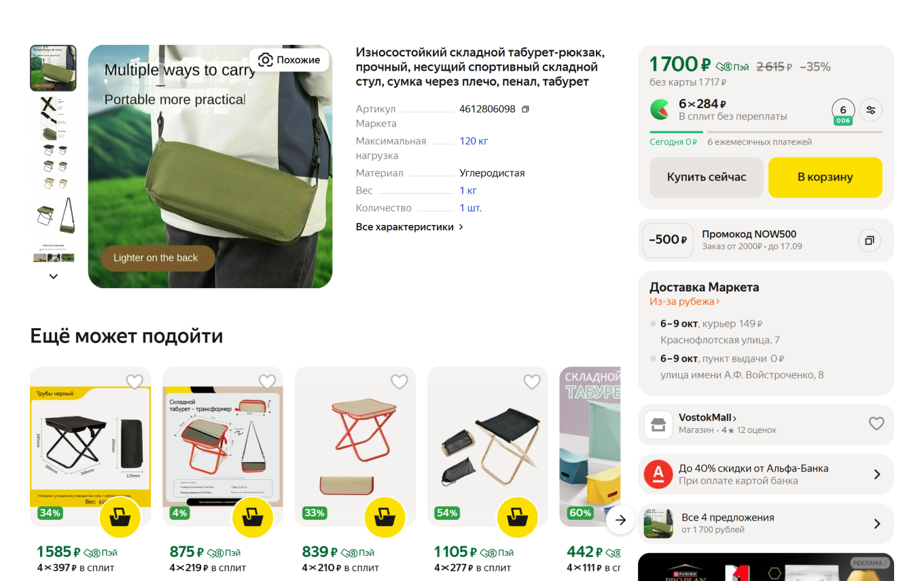Open Split payment settings icon
Screen dimensions: 924x581
871,110
